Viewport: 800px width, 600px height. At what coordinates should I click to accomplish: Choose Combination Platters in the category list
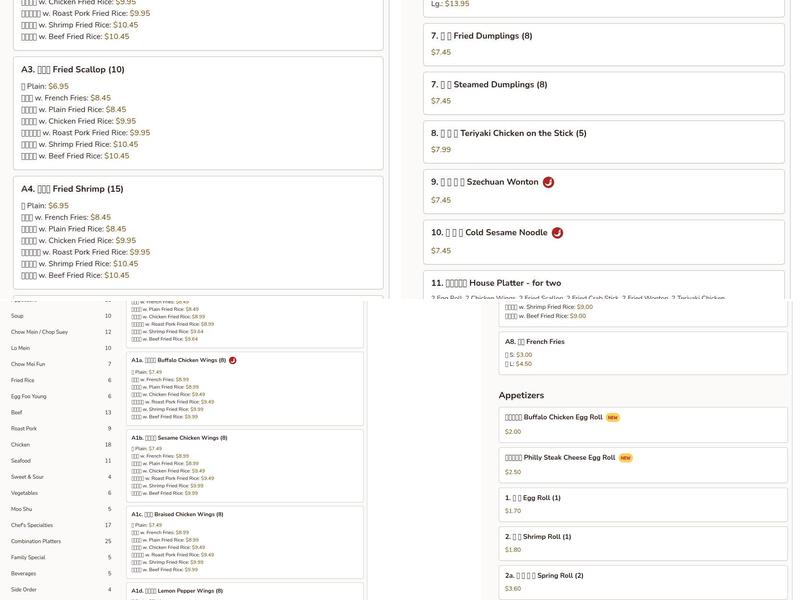pyautogui.click(x=36, y=541)
